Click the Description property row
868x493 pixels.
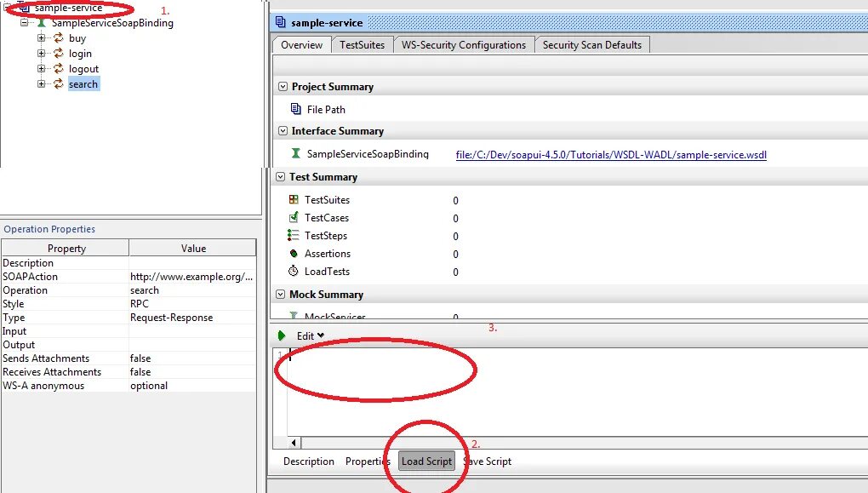pos(128,263)
